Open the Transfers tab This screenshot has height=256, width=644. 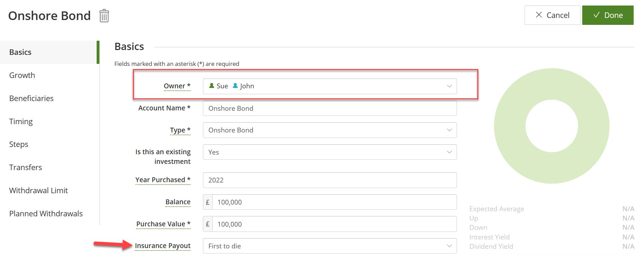[26, 167]
